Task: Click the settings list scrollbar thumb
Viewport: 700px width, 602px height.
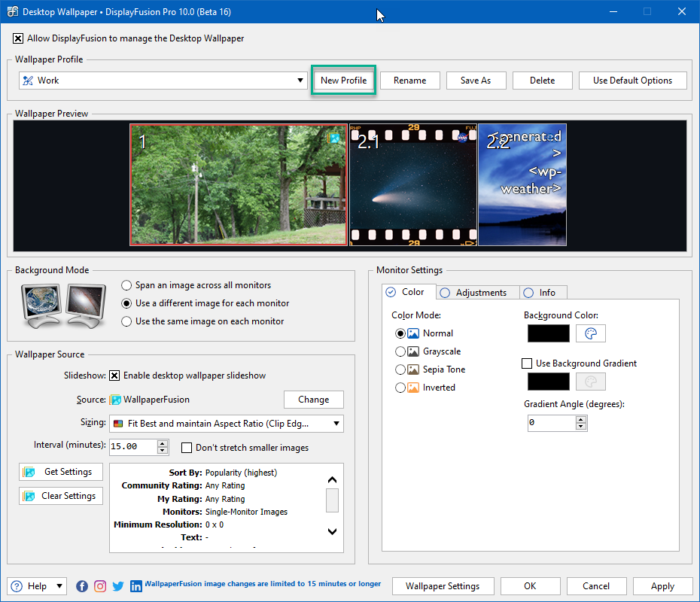Action: pyautogui.click(x=332, y=500)
